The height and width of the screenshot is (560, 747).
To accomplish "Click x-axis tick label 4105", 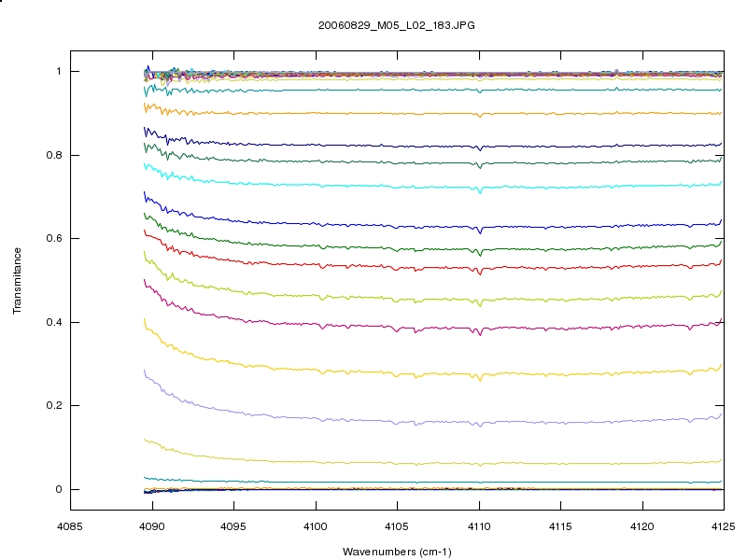I will click(397, 526).
